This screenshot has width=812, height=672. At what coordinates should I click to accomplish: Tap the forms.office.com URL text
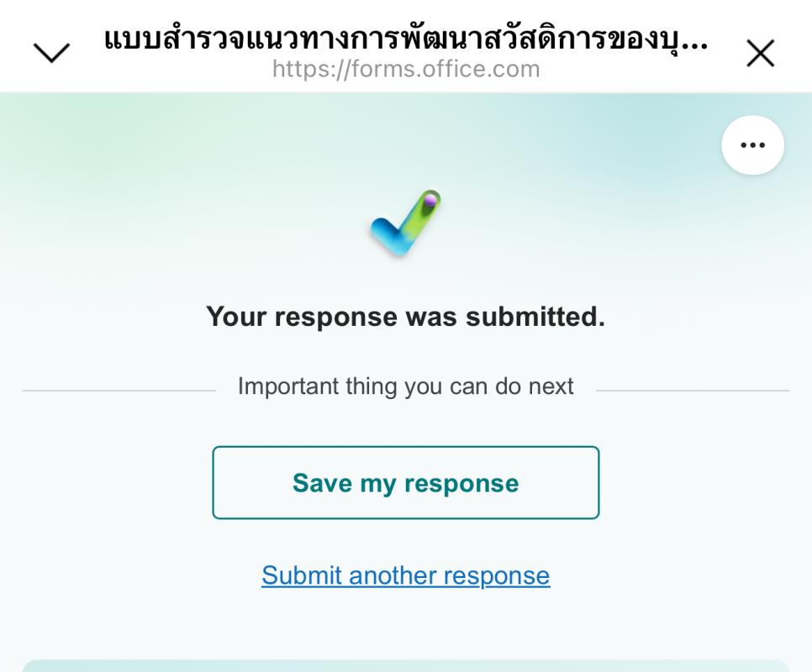click(x=405, y=69)
